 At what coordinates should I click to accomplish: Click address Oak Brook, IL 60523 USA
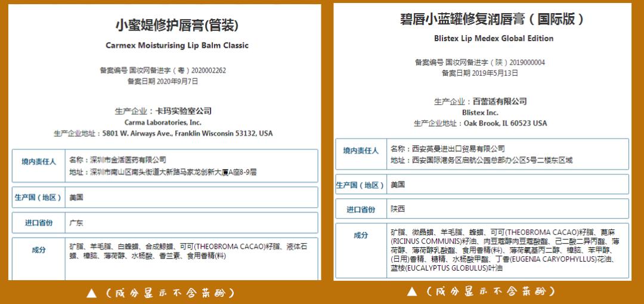[480, 124]
